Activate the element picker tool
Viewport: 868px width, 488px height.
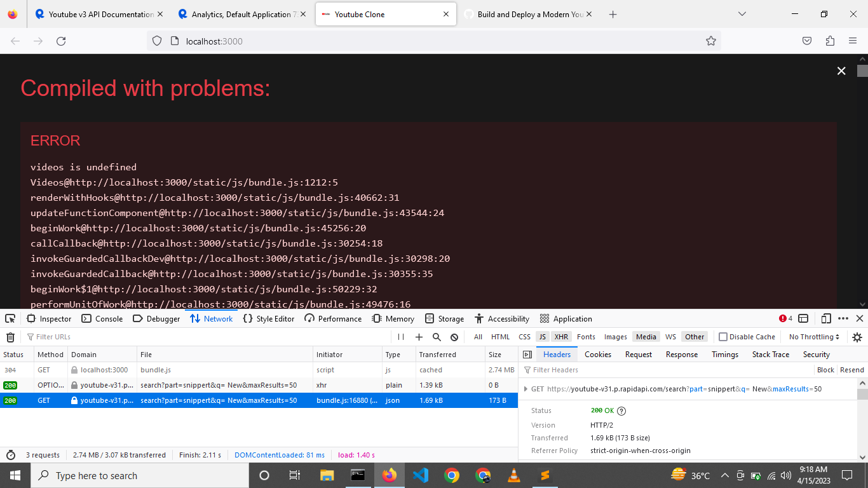tap(10, 318)
